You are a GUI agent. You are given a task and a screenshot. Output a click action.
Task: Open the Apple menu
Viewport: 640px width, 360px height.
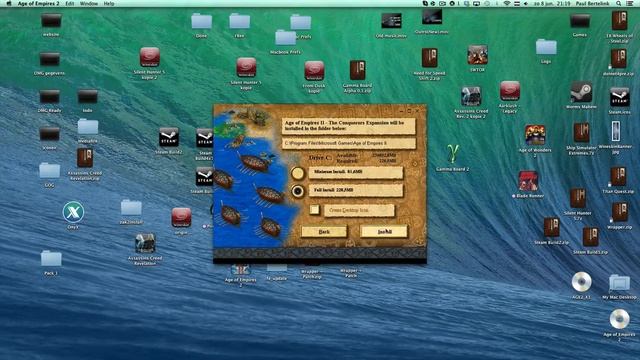(x=9, y=3)
